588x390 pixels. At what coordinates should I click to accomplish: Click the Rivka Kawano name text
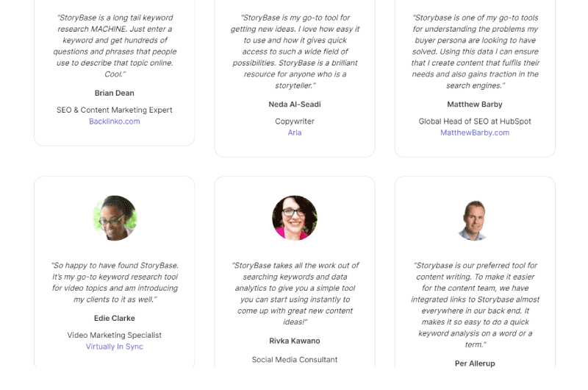pos(295,341)
